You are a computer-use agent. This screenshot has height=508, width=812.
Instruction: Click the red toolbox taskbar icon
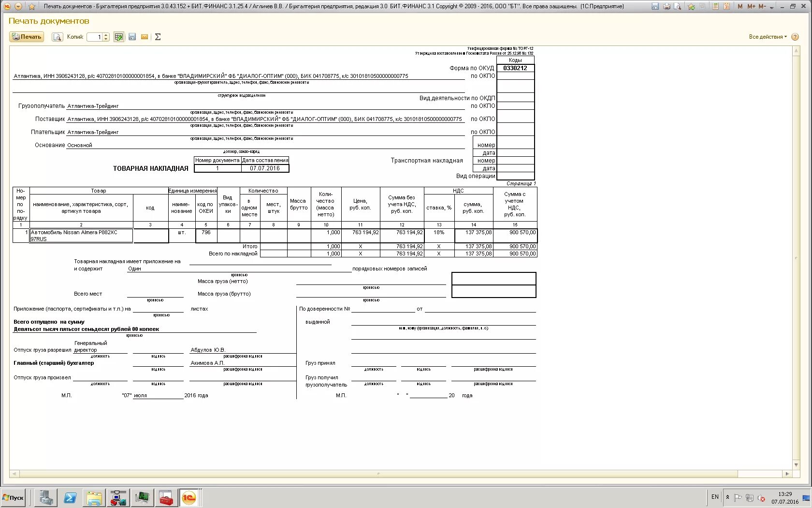tap(166, 497)
